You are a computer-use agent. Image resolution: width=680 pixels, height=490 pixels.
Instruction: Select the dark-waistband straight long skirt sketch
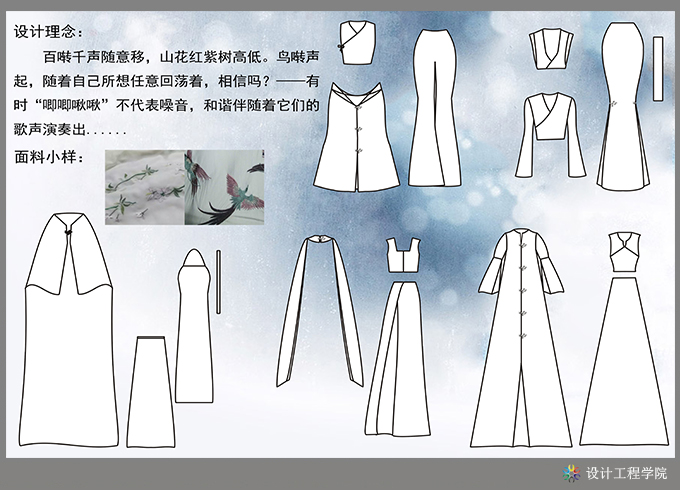(151, 392)
